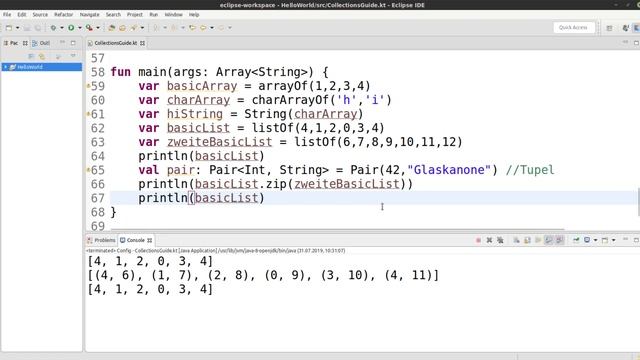
Task: Close the CollectionsGuide.kt editor tab
Action: [x=142, y=43]
